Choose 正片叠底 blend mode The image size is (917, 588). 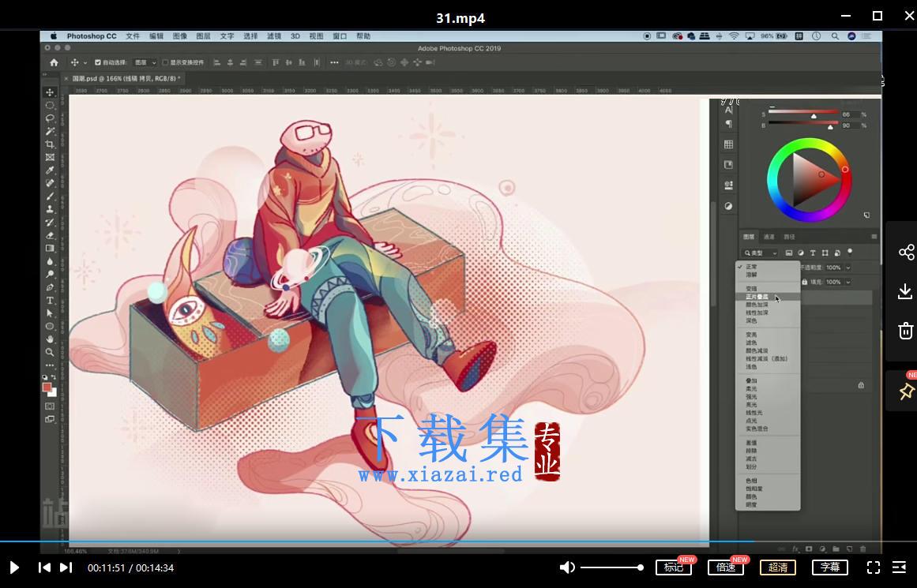tap(767, 297)
